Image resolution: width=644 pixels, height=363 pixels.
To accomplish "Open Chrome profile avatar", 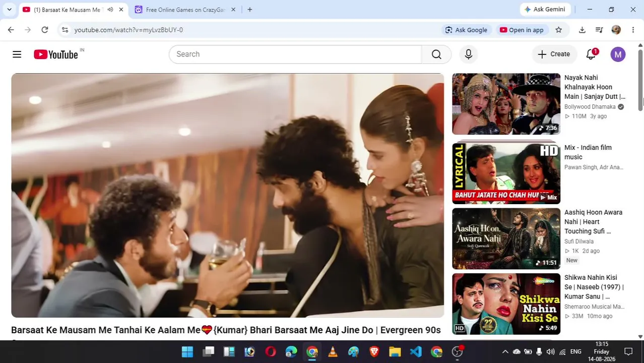I will click(616, 30).
